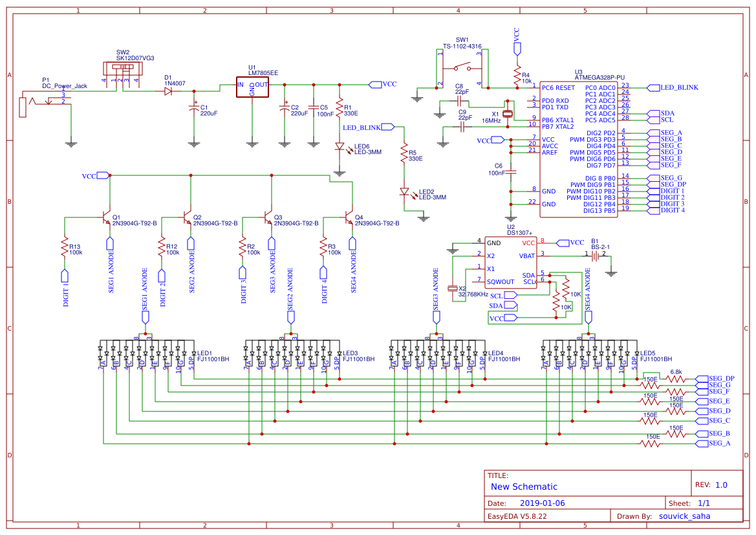Select the LED1 FJ11001BH display label
Viewport: 756px width, 535px height.
pyautogui.click(x=213, y=356)
